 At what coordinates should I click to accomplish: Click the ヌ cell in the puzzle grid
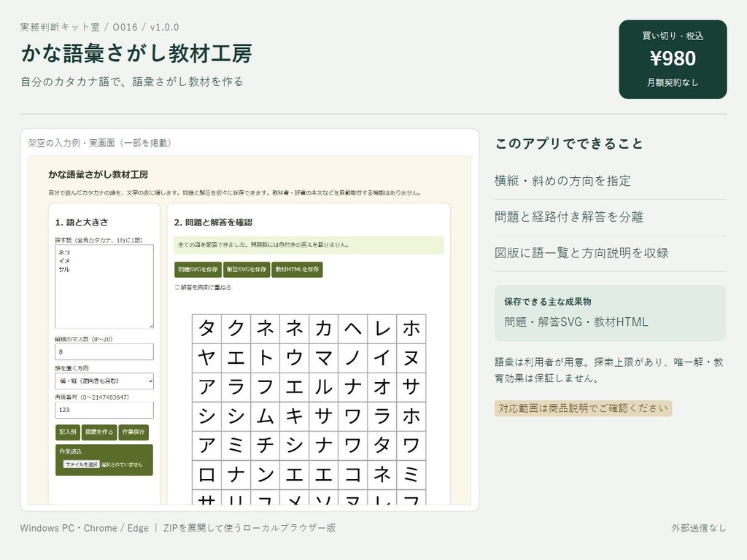[411, 357]
